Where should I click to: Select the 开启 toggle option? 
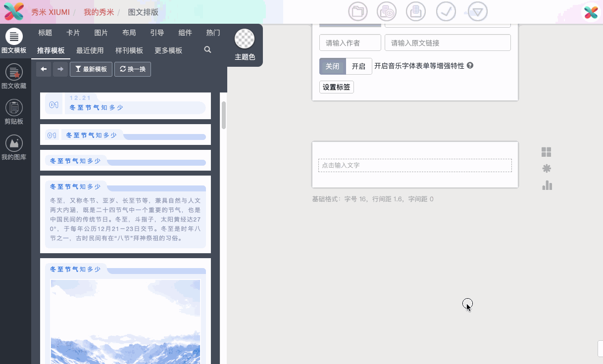[x=358, y=66]
